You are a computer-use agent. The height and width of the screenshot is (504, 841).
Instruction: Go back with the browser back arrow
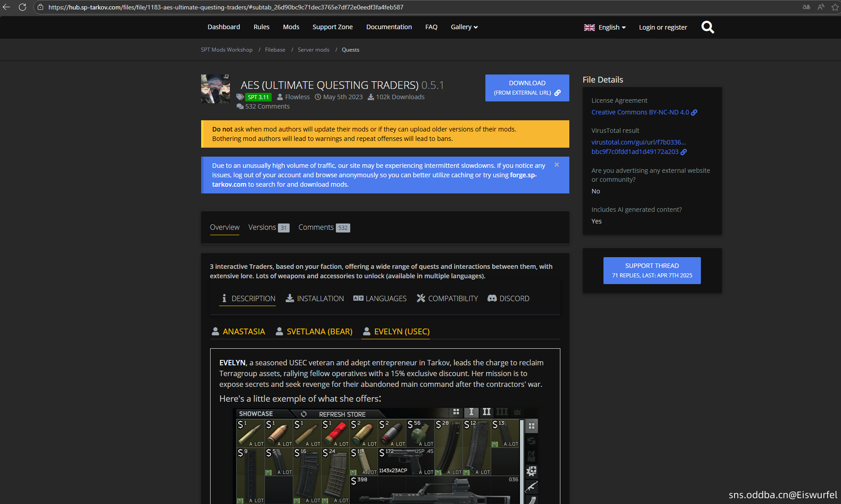point(6,7)
